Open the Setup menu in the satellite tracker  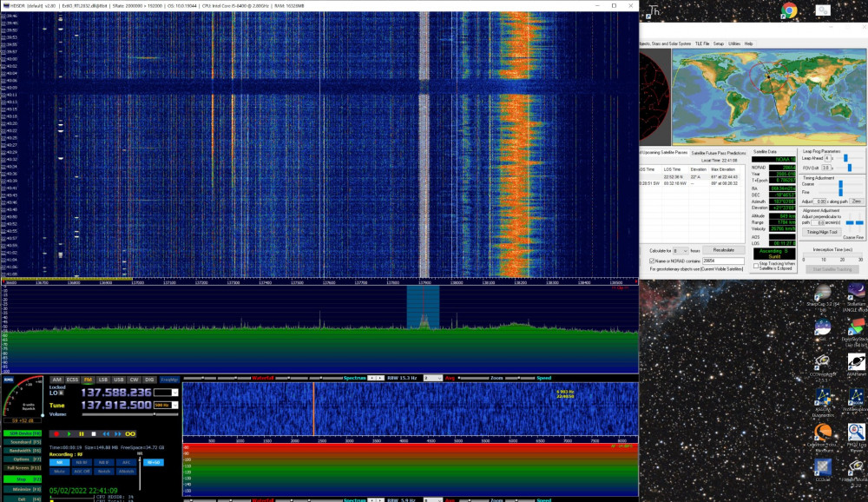coord(719,43)
